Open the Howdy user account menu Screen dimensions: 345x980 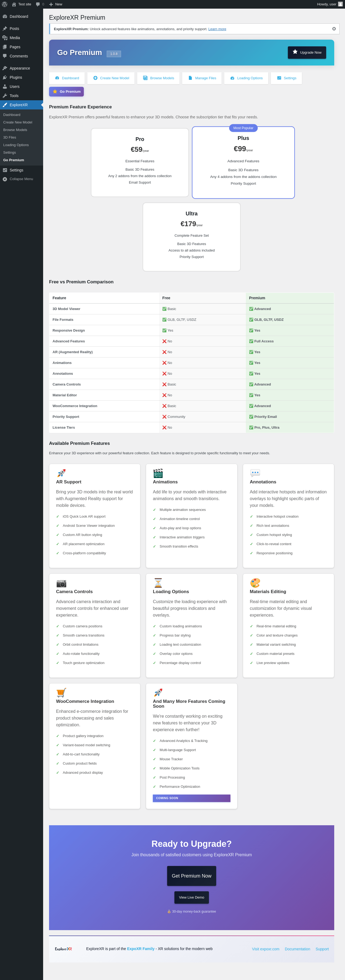(329, 4)
